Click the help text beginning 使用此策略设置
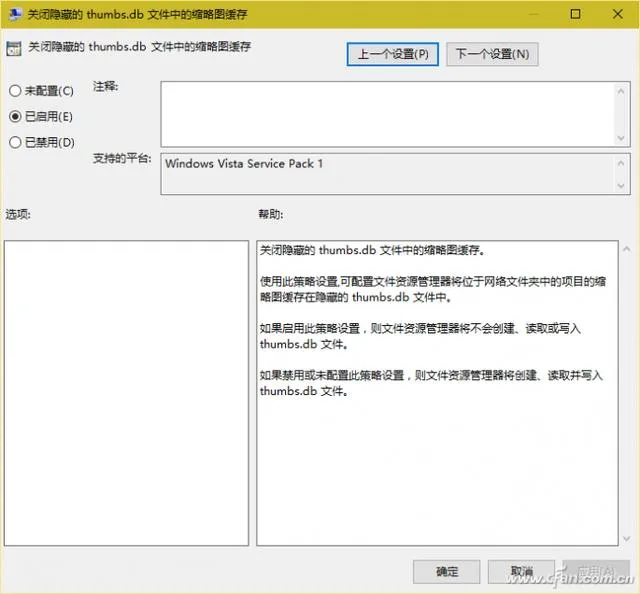Screen dimensions: 640x594 [x=433, y=289]
